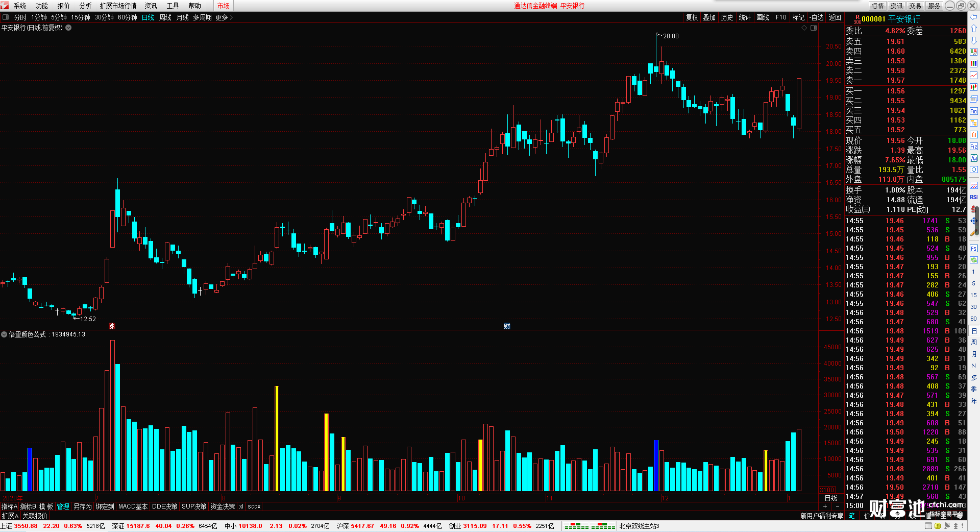Toggle -自选 watchlist button
980x532 pixels.
coord(817,17)
